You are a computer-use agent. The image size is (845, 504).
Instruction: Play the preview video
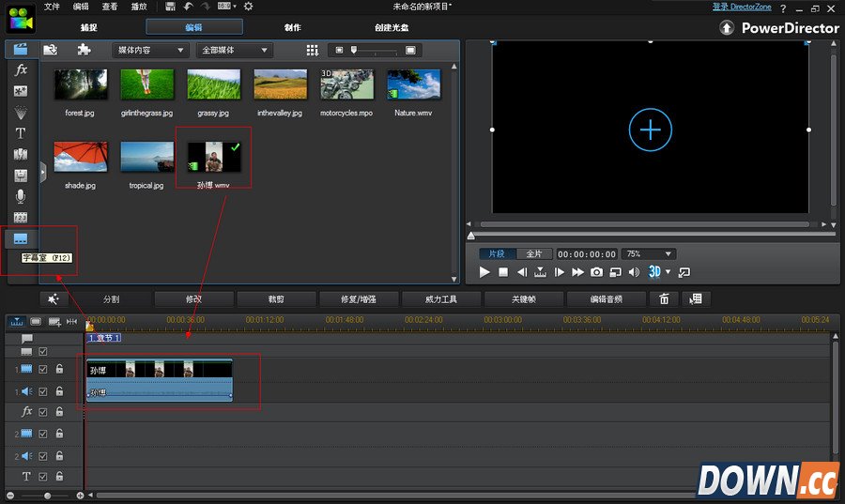coord(484,272)
